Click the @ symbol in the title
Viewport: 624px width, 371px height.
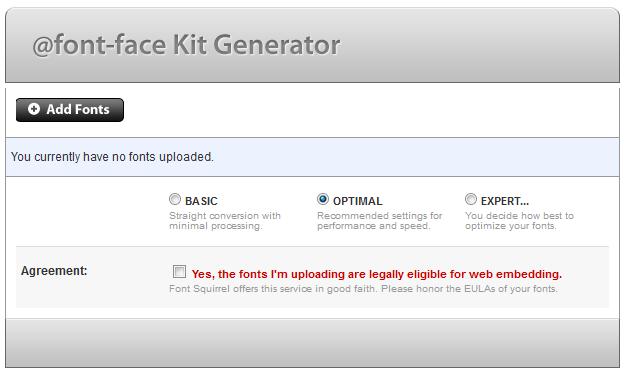pyautogui.click(x=43, y=45)
